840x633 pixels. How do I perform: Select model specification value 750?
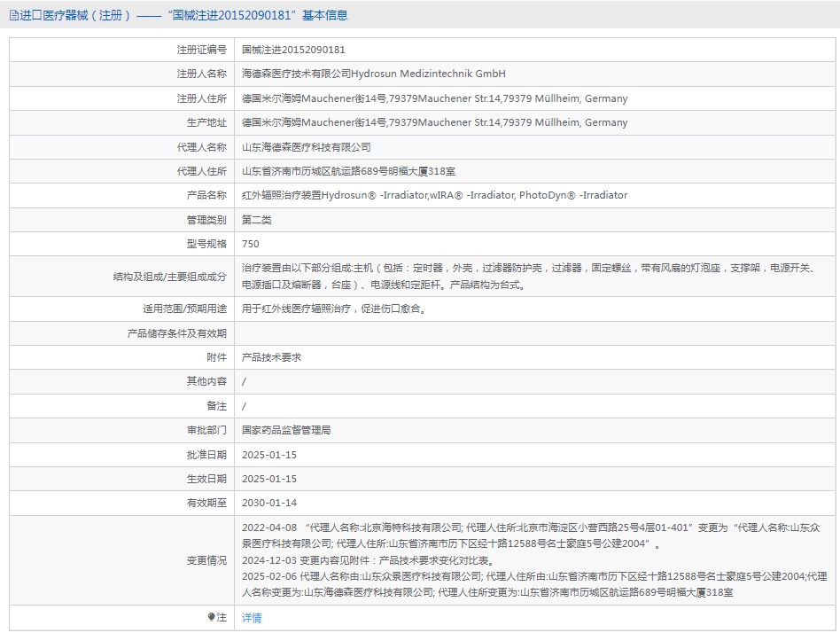pos(251,244)
